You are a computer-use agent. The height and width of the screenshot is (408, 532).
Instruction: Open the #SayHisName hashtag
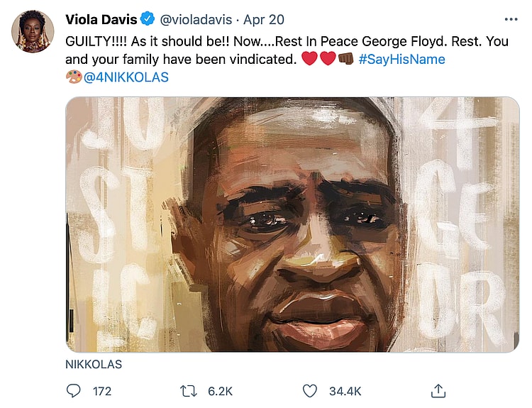(401, 60)
